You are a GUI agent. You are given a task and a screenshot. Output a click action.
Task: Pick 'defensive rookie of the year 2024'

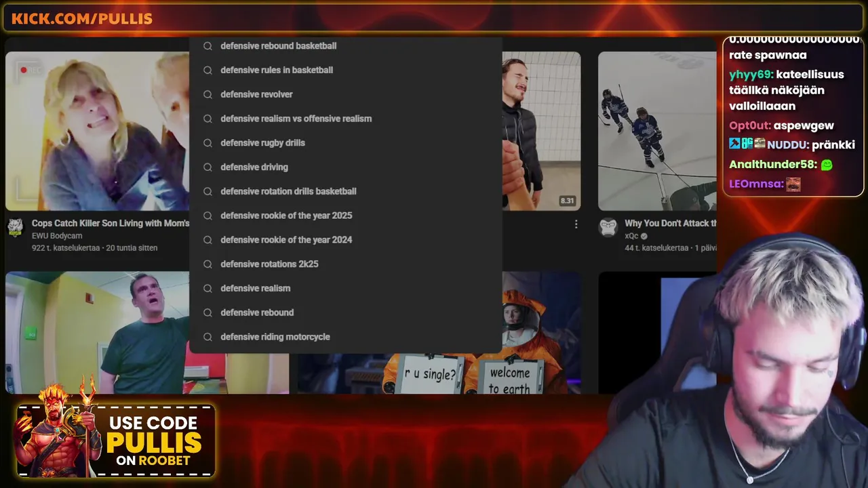pos(345,240)
